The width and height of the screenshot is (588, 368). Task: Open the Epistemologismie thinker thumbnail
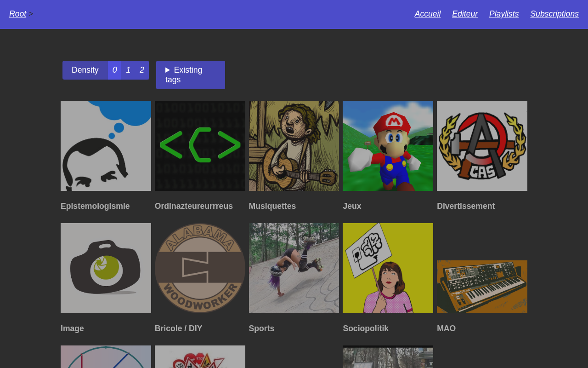(x=106, y=146)
